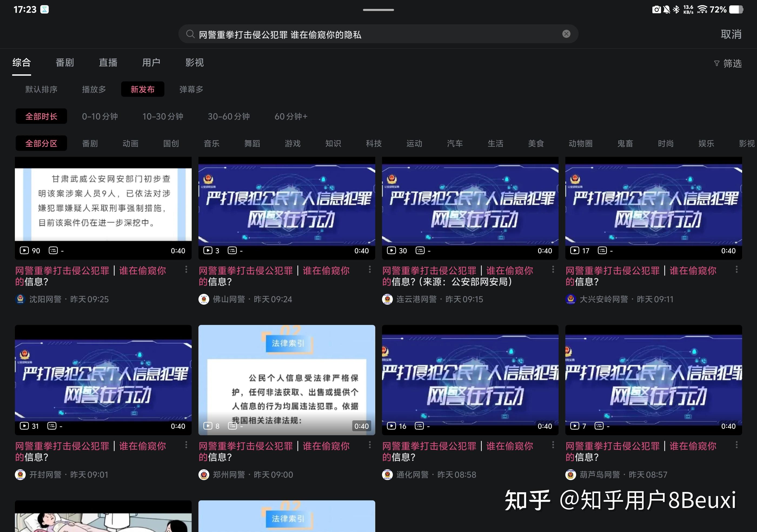This screenshot has width=757, height=532.
Task: Open more options for 大兴安岭网警 video
Action: pyautogui.click(x=736, y=270)
